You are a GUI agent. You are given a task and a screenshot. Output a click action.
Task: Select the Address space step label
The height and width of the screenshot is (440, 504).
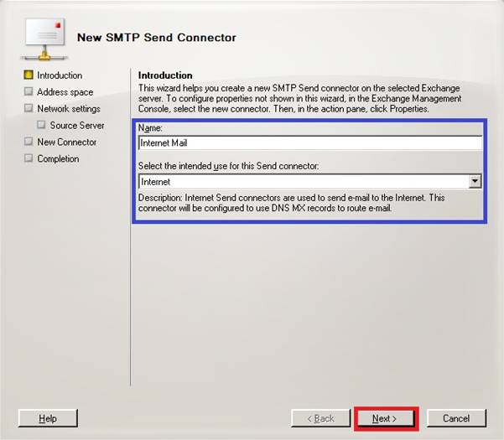coord(65,92)
